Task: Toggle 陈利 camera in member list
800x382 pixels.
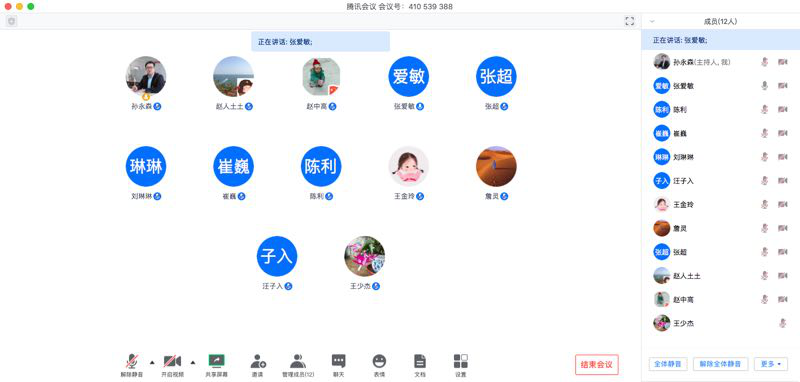Action: click(783, 109)
